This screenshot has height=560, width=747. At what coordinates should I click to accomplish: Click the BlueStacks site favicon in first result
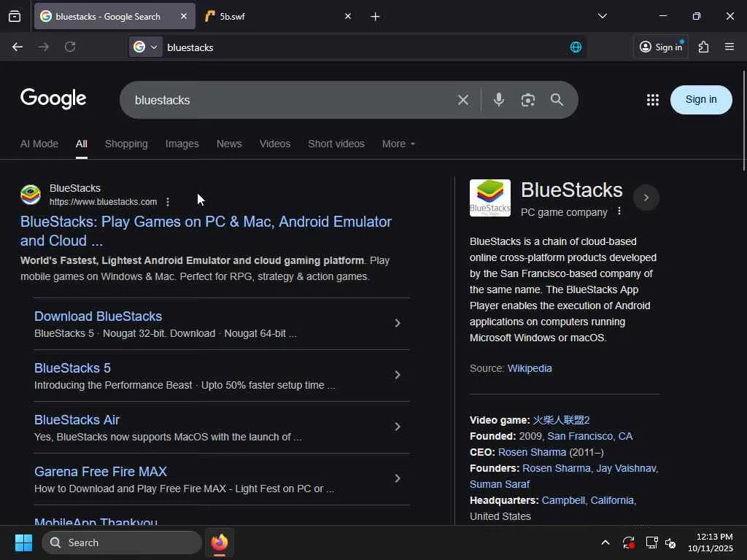coord(31,195)
